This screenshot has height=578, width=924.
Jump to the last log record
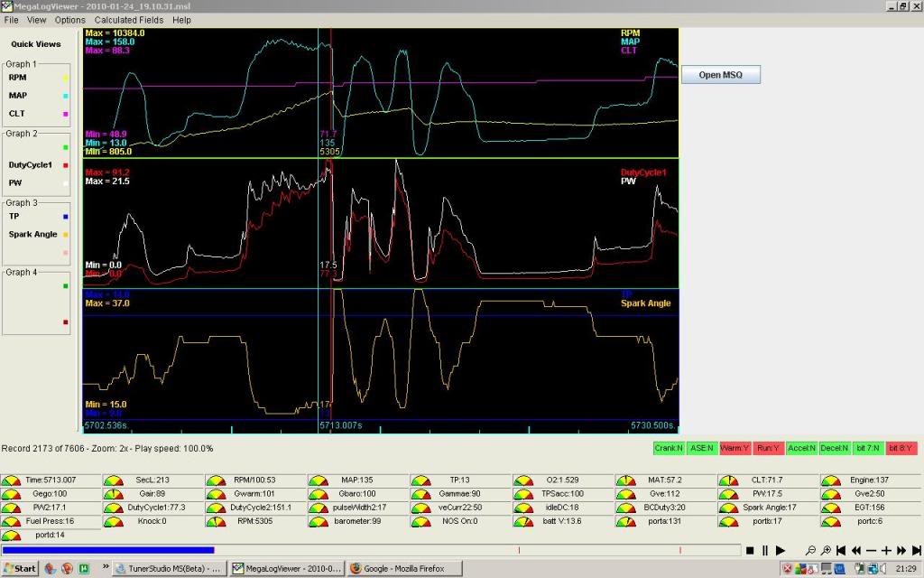pyautogui.click(x=917, y=550)
